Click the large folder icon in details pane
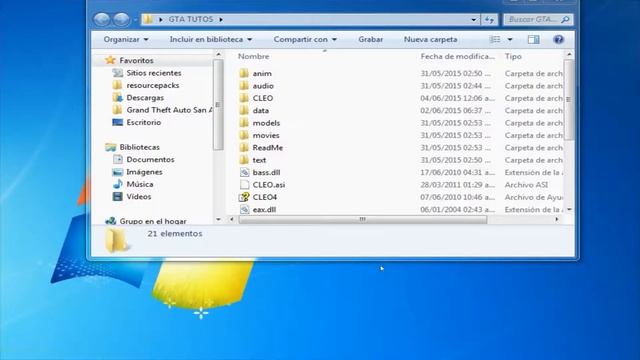 [x=116, y=240]
